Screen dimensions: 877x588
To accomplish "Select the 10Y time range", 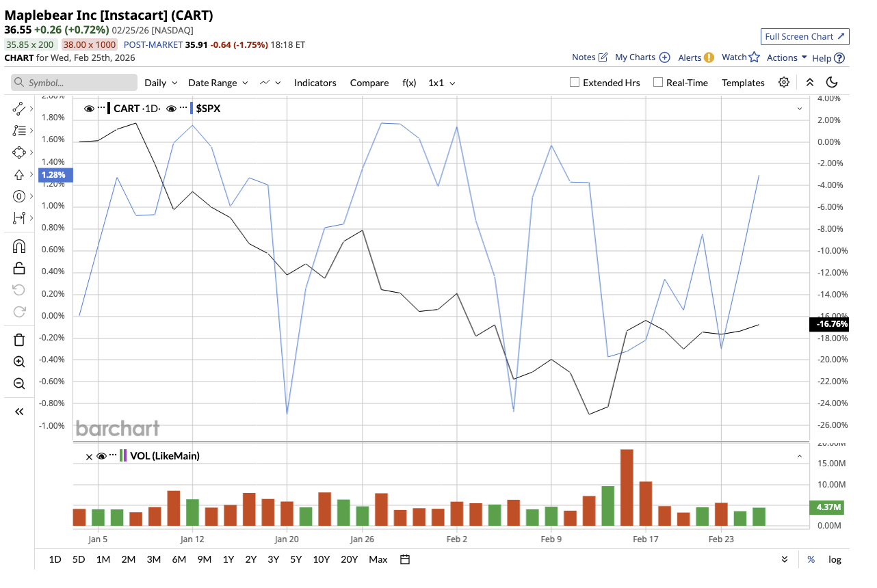I will coord(322,559).
